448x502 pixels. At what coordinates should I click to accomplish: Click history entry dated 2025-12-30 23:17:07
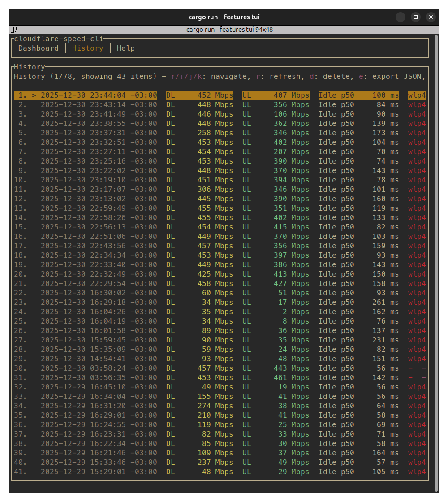coord(99,189)
